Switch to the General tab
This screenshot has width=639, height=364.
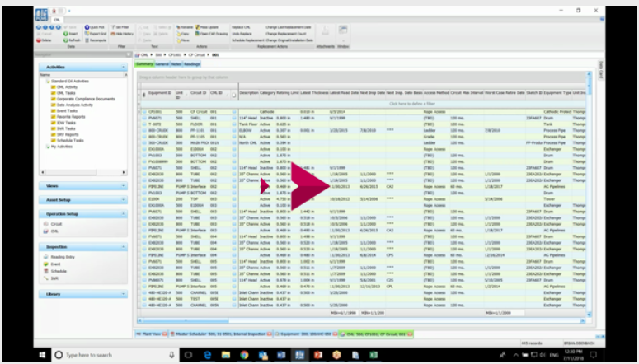(x=162, y=64)
